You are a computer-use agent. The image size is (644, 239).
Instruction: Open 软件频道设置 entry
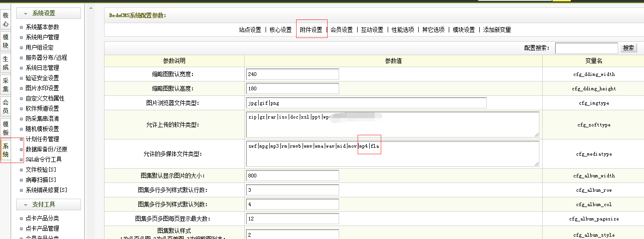[x=43, y=108]
